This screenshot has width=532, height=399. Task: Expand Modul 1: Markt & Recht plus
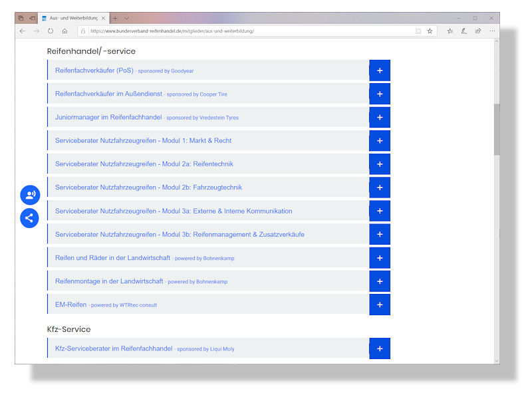tap(380, 141)
